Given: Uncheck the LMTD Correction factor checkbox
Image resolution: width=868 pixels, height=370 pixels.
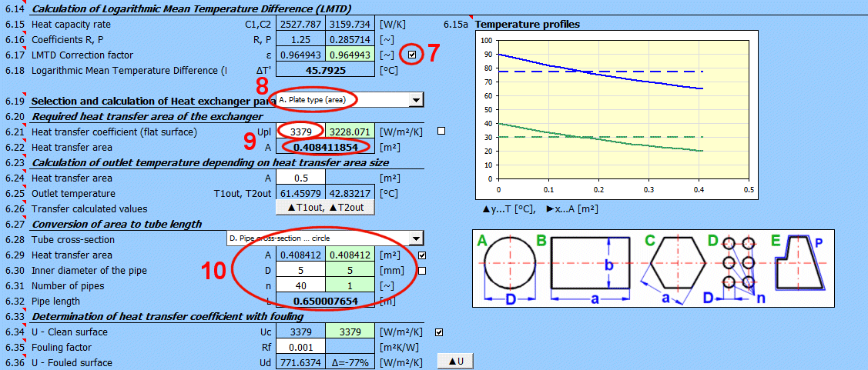Looking at the screenshot, I should pos(414,55).
